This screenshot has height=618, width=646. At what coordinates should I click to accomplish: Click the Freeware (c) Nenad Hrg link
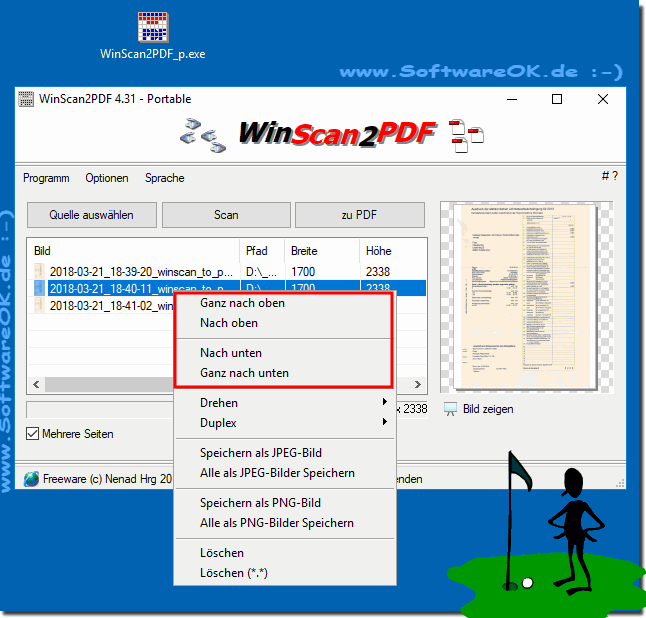click(107, 479)
